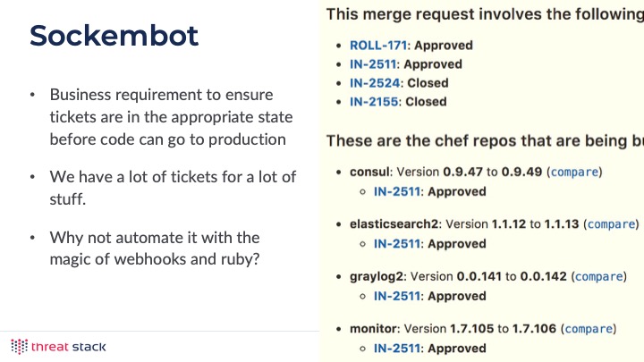
Task: Click compare link for graylog2
Action: pyautogui.click(x=598, y=276)
